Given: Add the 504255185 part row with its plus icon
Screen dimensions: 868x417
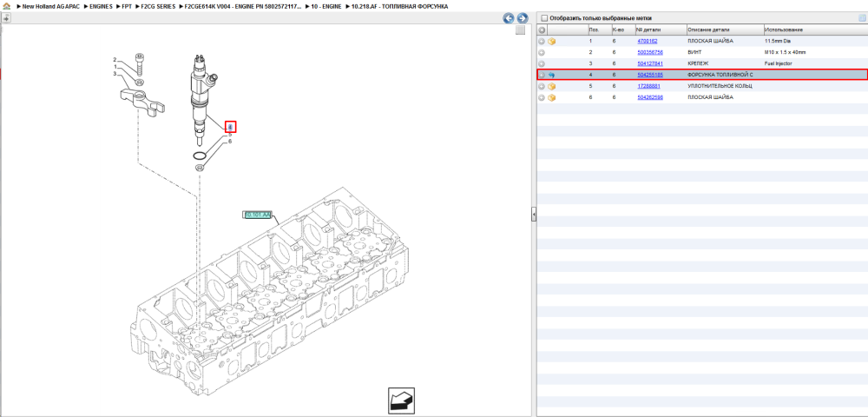Looking at the screenshot, I should click(x=542, y=75).
